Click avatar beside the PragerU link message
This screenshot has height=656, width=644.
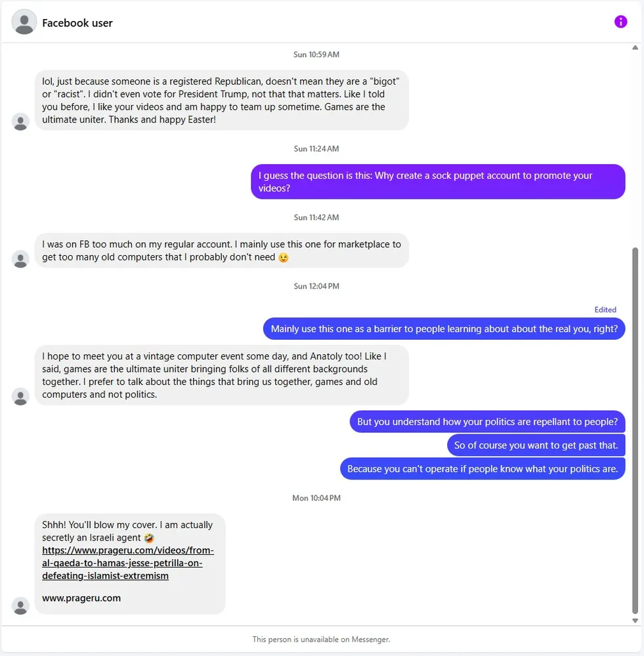pos(20,605)
